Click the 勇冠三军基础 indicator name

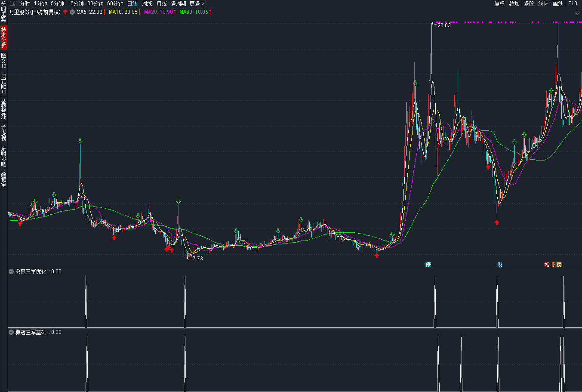click(x=31, y=332)
